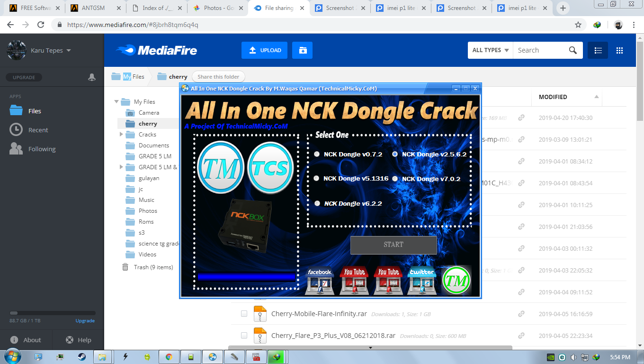Open Chrome from the taskbar
The height and width of the screenshot is (364, 644).
click(x=169, y=356)
